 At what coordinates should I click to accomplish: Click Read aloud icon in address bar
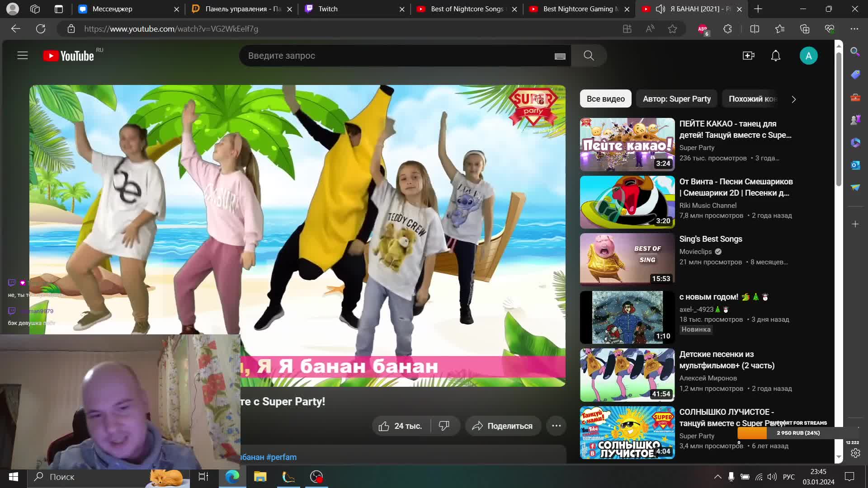coord(650,28)
